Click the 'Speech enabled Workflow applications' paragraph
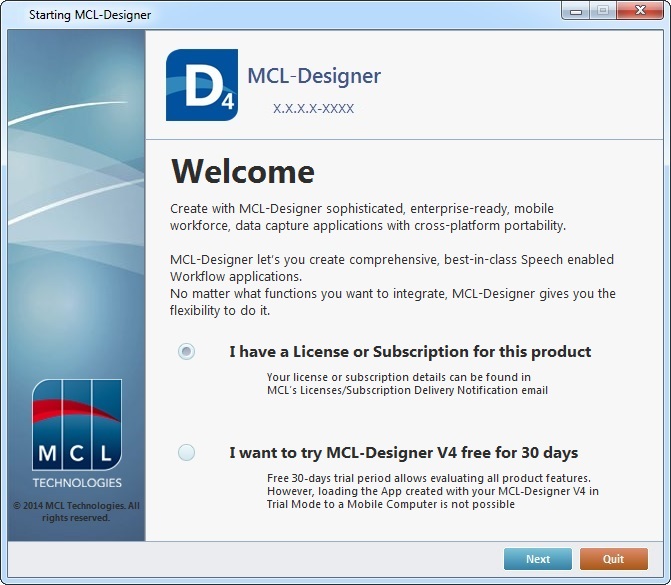Screen dimensions: 671x585 tap(392, 268)
